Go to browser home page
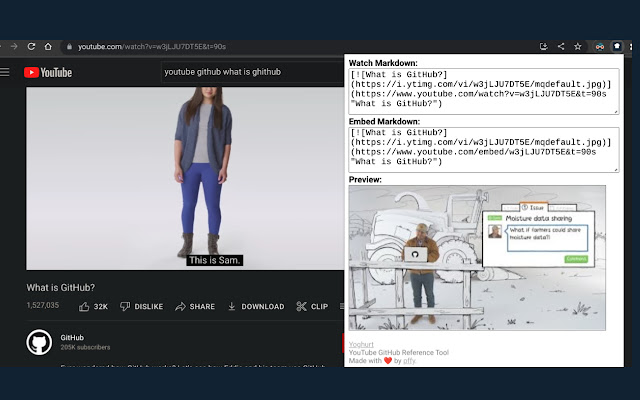The height and width of the screenshot is (400, 640). click(48, 47)
